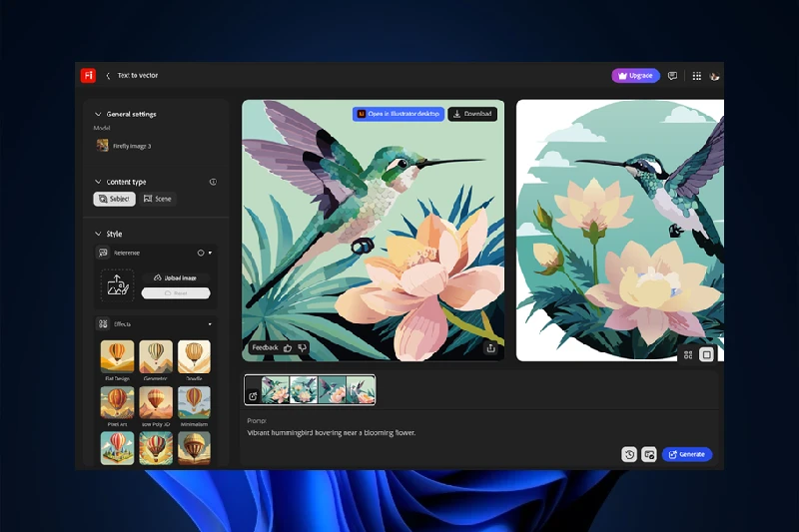Viewport: 799px width, 532px height.
Task: Collapse the General settings section
Action: point(98,114)
